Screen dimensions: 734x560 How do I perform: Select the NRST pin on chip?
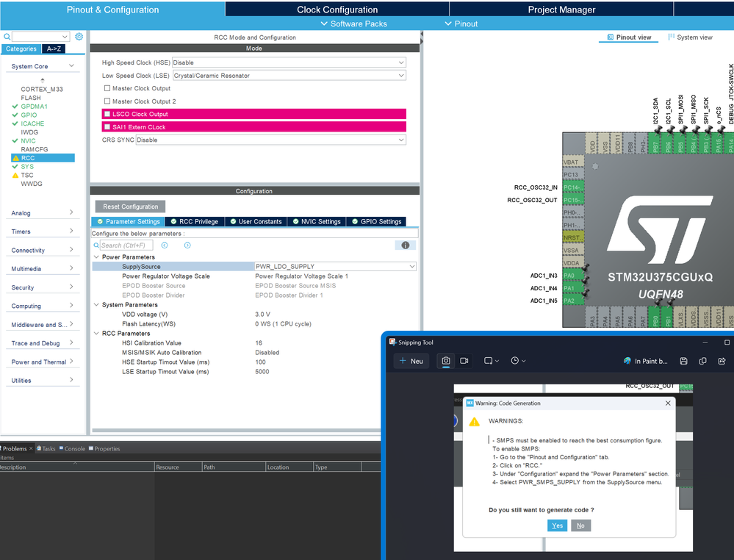click(x=573, y=237)
